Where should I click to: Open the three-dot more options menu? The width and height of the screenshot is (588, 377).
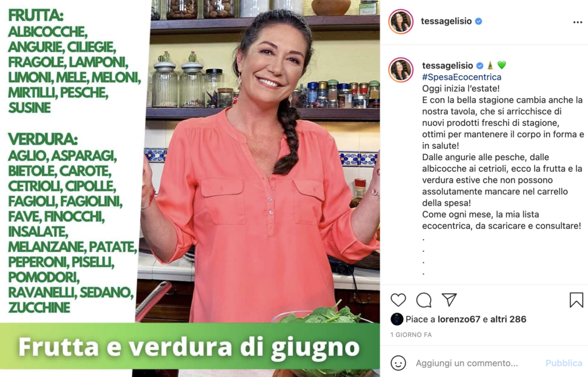pyautogui.click(x=578, y=22)
